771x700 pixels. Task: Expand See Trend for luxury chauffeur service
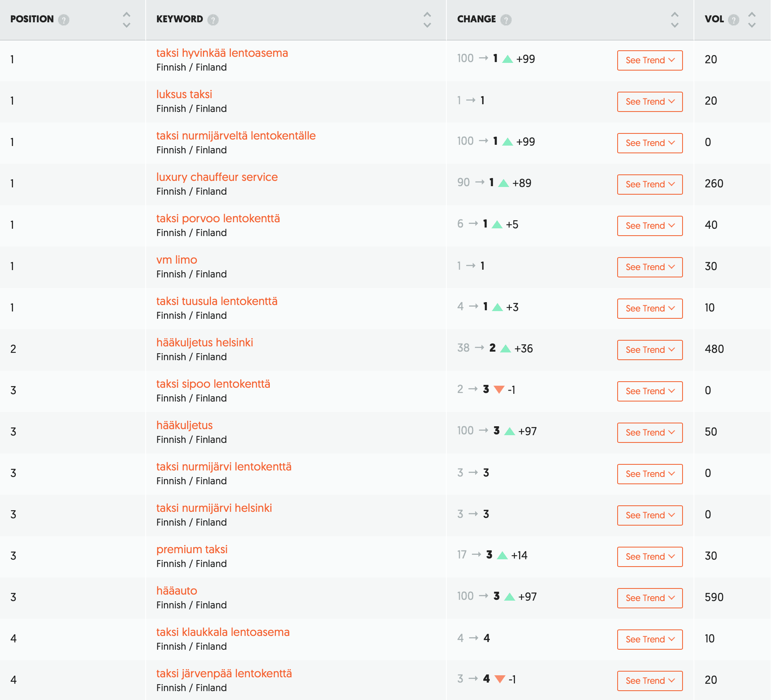coord(650,185)
